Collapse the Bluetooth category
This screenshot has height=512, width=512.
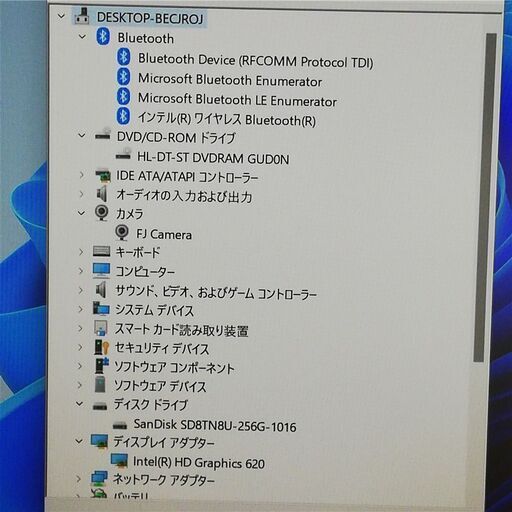click(82, 37)
